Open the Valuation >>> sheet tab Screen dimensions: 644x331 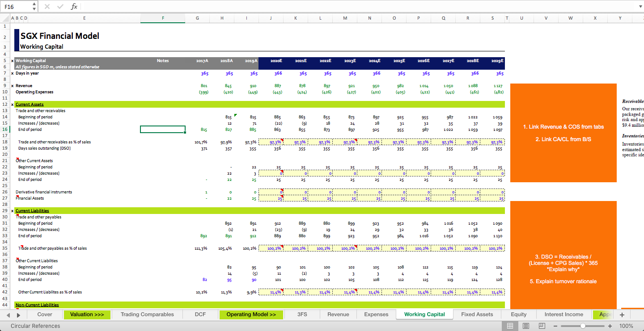[x=87, y=314]
